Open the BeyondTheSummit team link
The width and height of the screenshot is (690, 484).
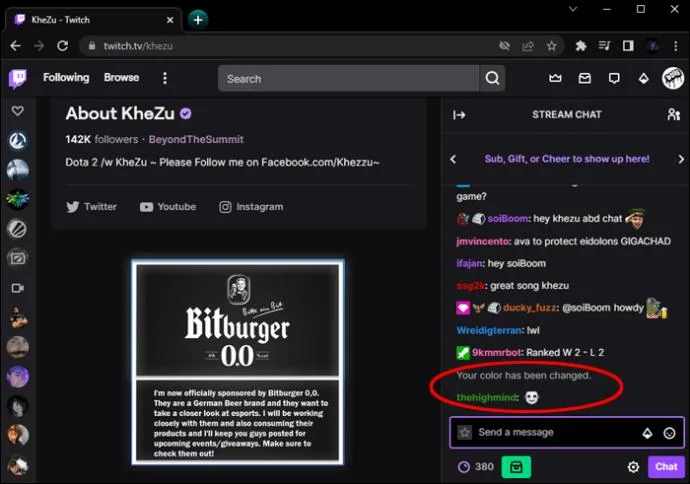(196, 139)
